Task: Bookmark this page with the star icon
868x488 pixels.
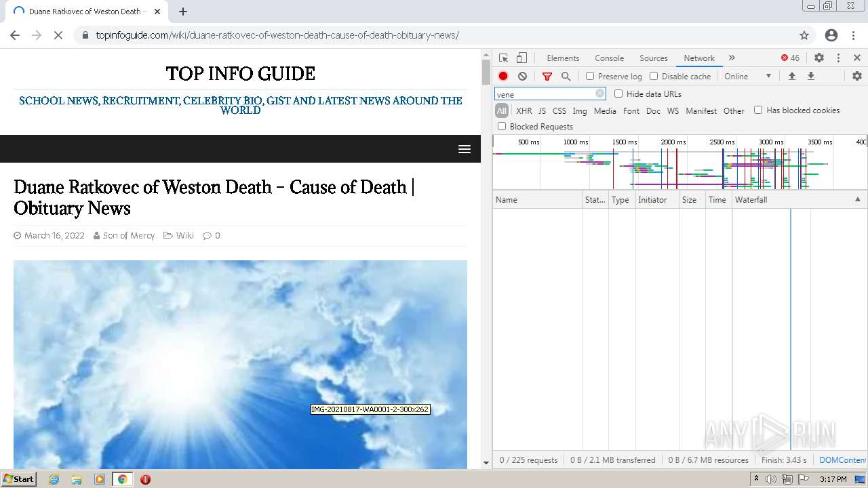Action: coord(804,35)
